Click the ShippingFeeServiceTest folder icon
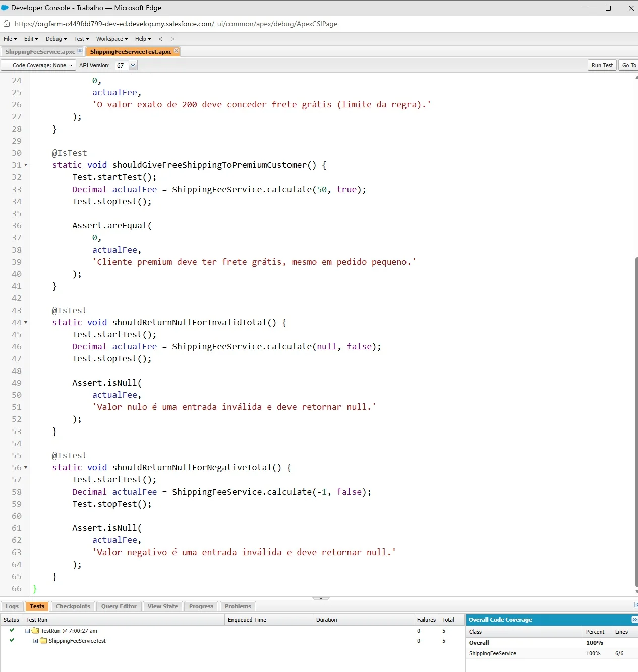The height and width of the screenshot is (672, 638). (x=43, y=641)
